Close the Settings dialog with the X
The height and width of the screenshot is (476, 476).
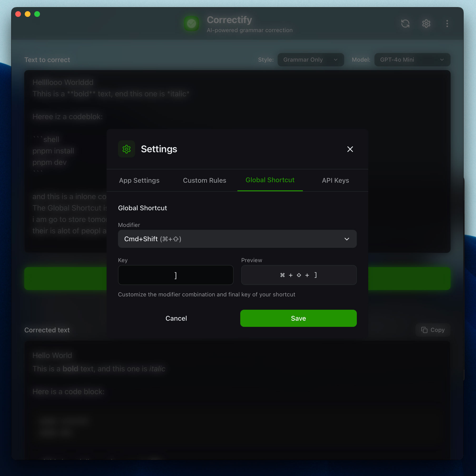point(350,149)
